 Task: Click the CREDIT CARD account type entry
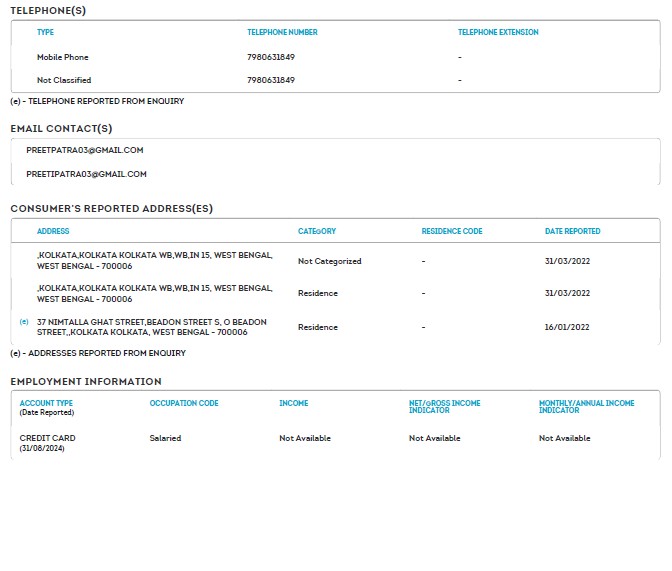click(47, 438)
